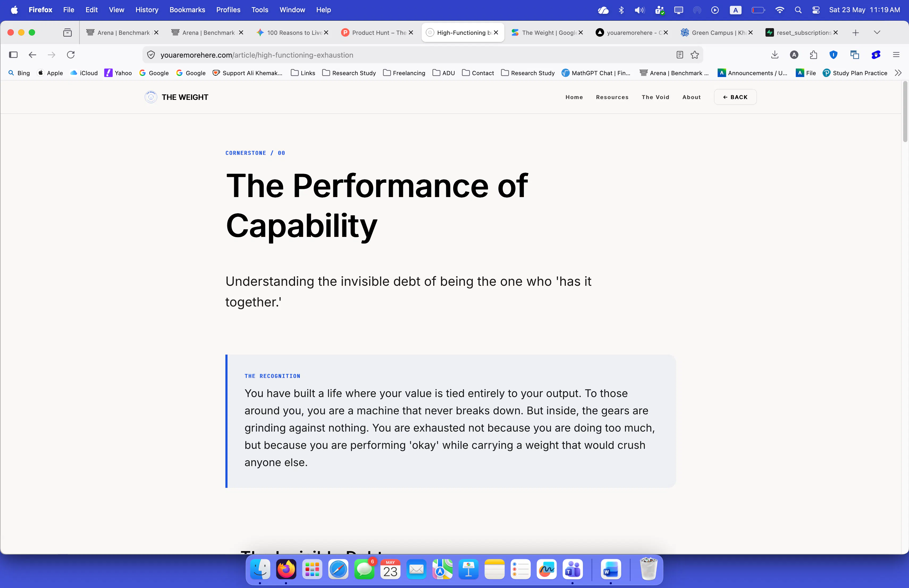909x588 pixels.
Task: Open the Links bookmarks folder
Action: point(303,73)
